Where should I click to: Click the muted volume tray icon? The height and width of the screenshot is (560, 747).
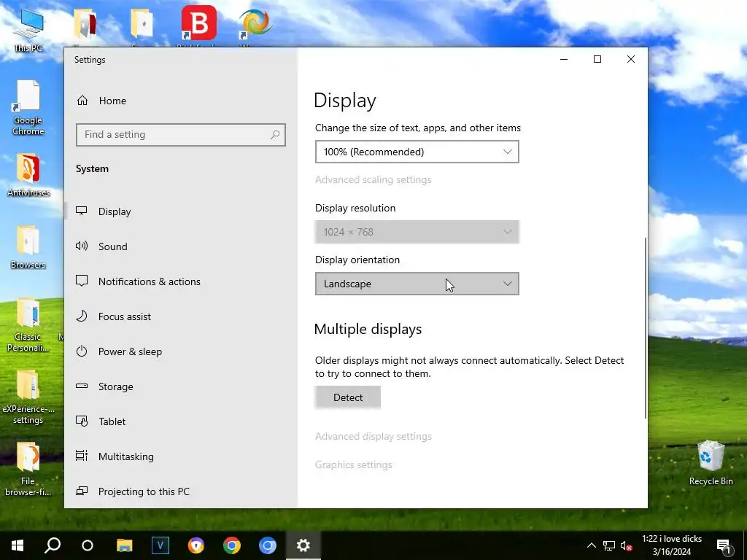tap(627, 545)
